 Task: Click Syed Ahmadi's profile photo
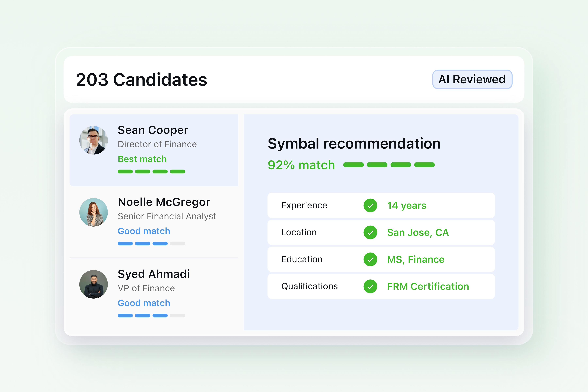93,284
